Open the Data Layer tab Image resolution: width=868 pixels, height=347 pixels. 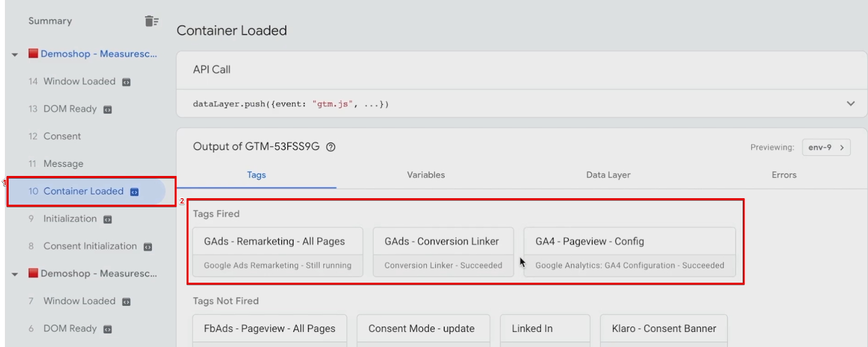tap(608, 175)
